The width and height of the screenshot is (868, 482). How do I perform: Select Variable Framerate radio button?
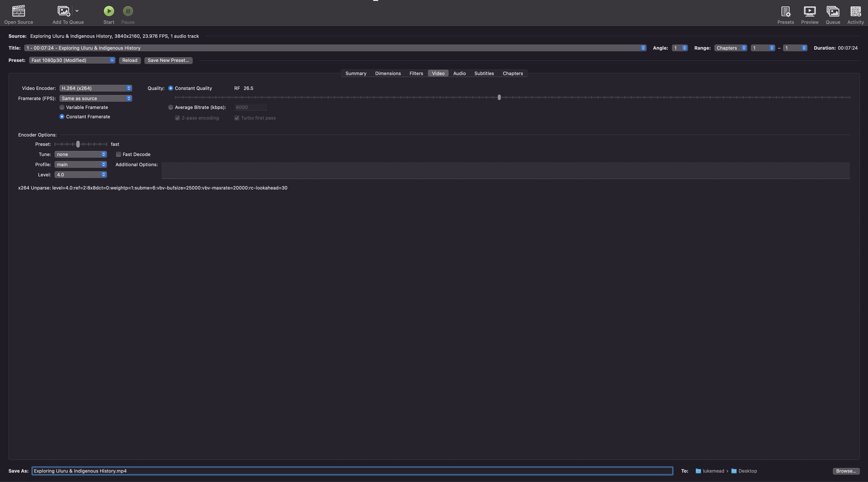click(x=62, y=107)
